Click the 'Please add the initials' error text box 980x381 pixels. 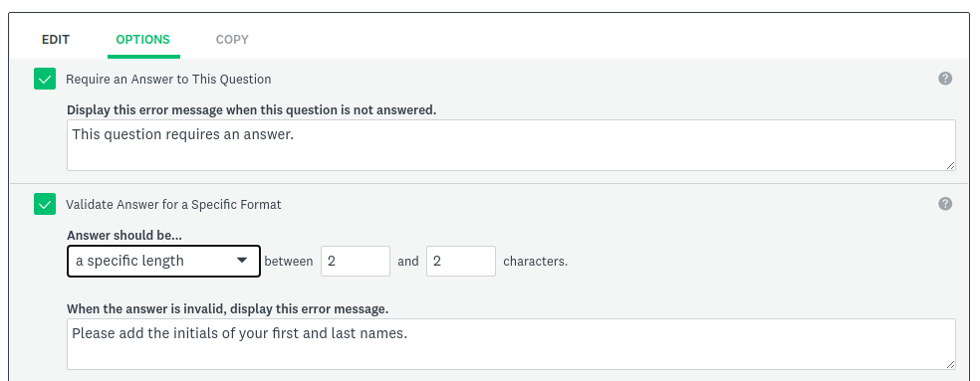[511, 344]
